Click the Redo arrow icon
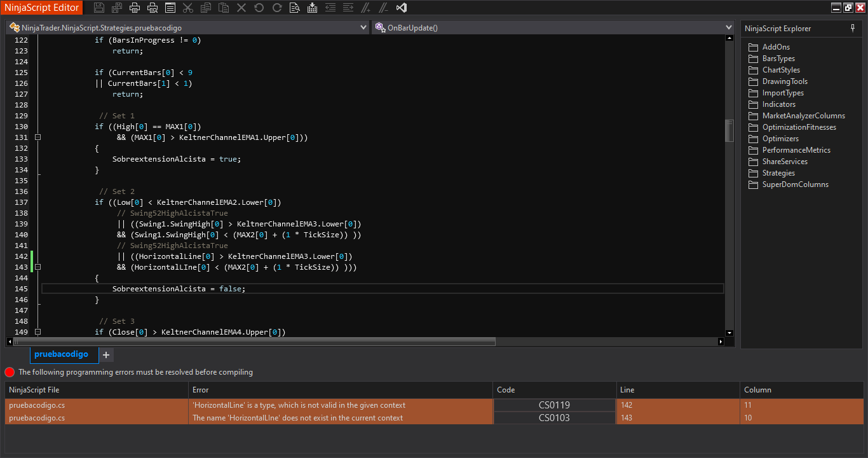This screenshot has height=458, width=868. pyautogui.click(x=276, y=8)
